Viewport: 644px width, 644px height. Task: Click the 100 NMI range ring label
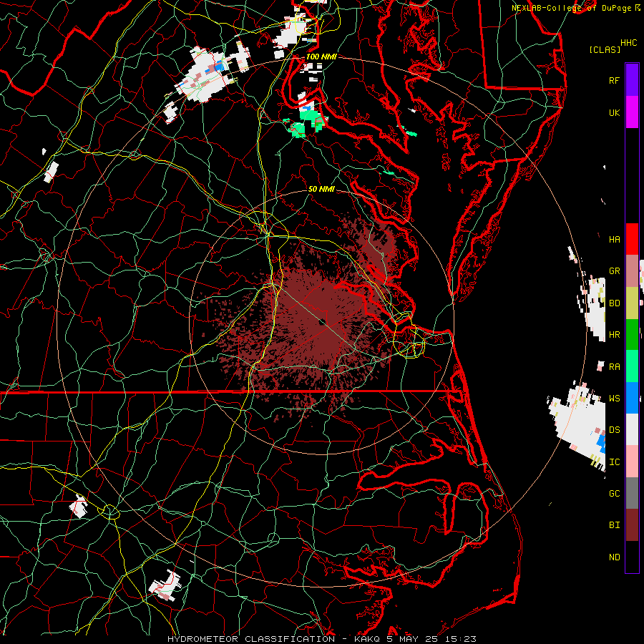[x=321, y=57]
